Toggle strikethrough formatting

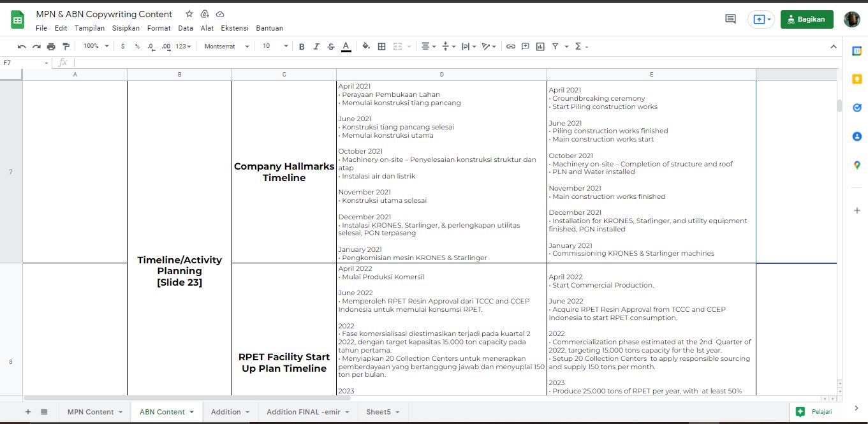[330, 47]
